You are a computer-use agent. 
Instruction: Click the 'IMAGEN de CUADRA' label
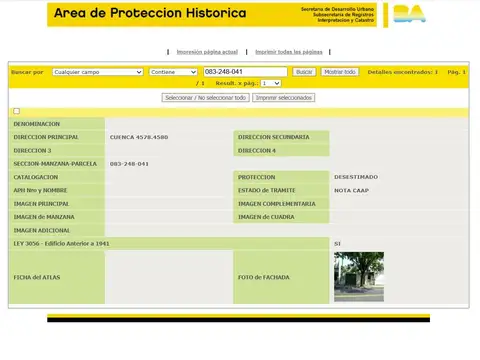click(266, 217)
